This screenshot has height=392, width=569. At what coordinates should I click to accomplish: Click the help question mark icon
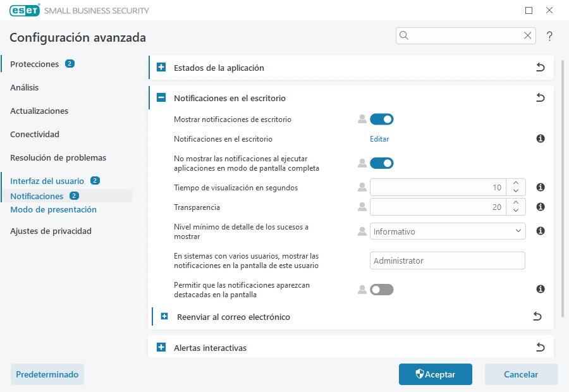click(549, 36)
